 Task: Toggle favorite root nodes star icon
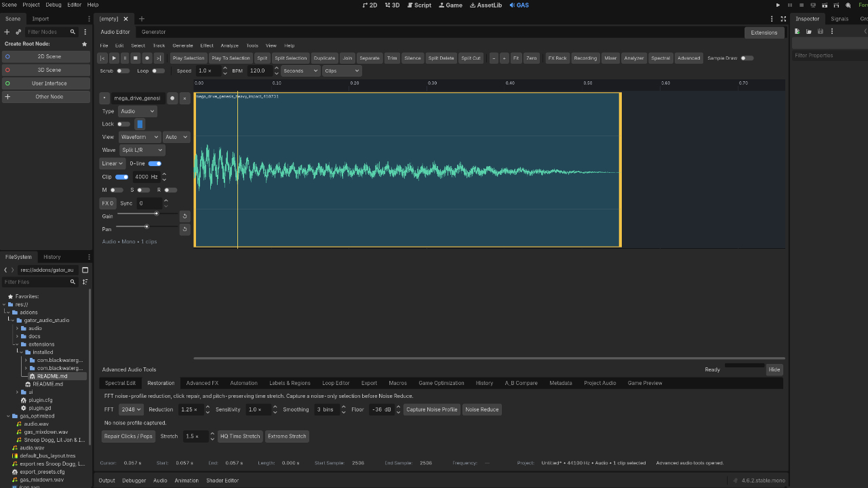click(x=85, y=44)
